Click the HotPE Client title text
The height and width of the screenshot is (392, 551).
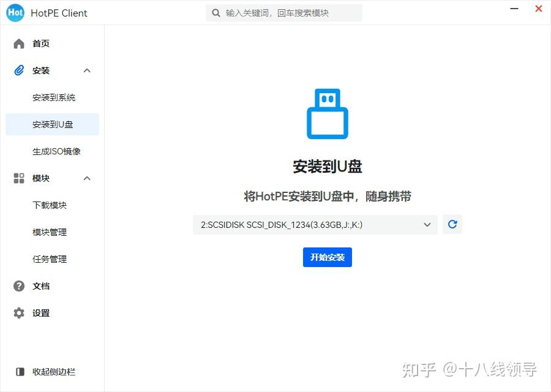tap(59, 13)
